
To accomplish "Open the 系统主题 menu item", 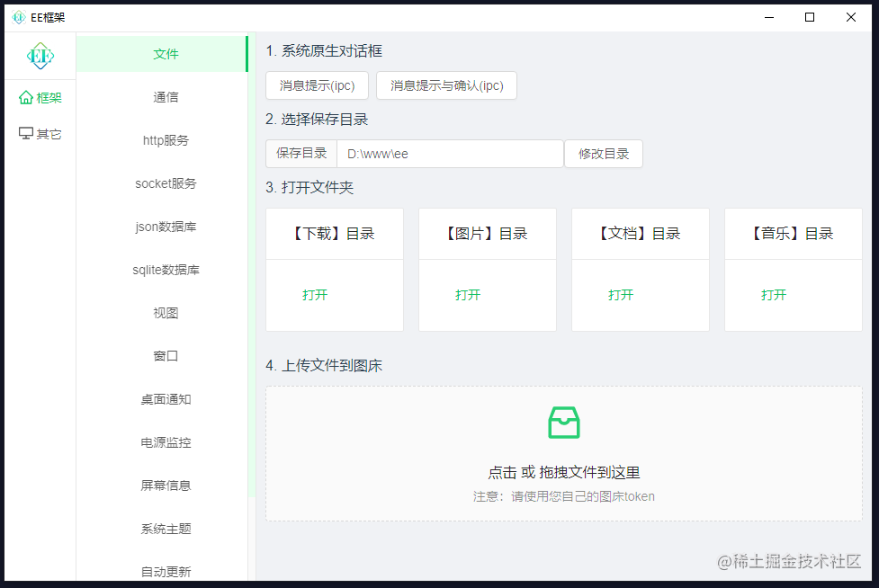I will (162, 528).
